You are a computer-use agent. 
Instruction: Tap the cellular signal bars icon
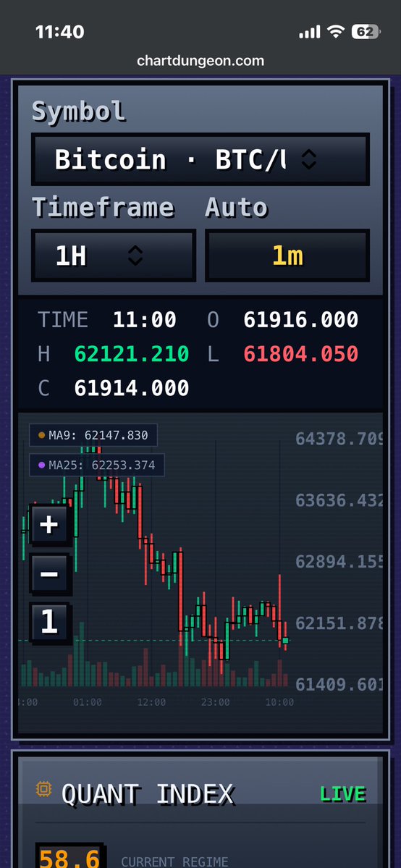(x=310, y=33)
